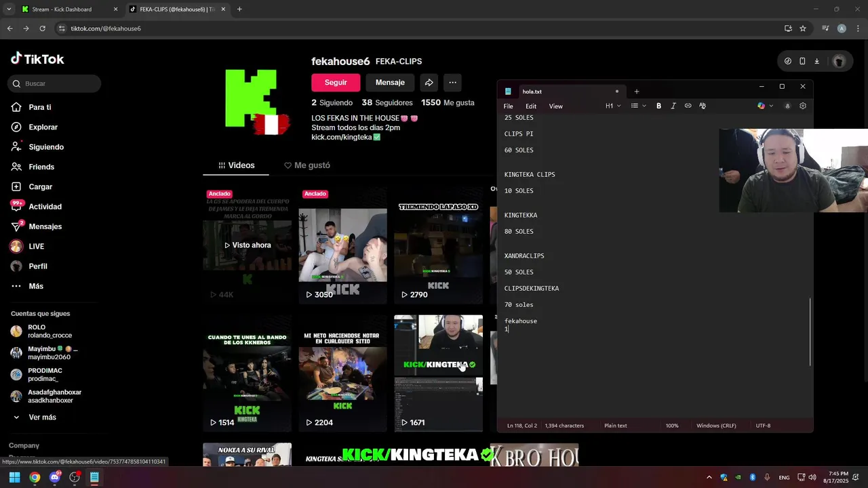This screenshot has width=868, height=488.
Task: Bookmark page with Chrome star icon
Action: [x=803, y=28]
